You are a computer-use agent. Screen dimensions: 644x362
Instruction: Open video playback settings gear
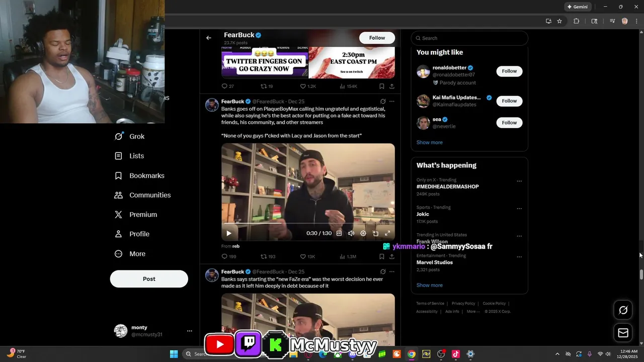click(x=363, y=233)
